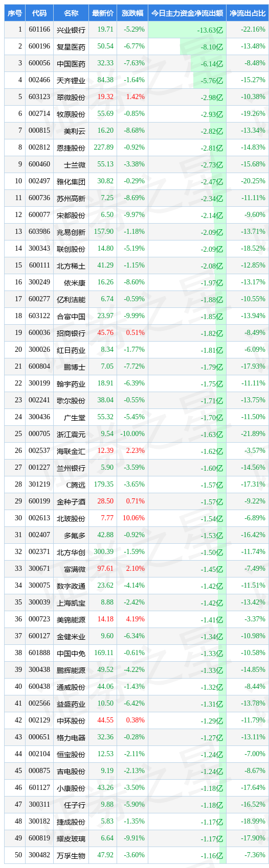
Task: Click stock code 000815
Action: [39, 131]
